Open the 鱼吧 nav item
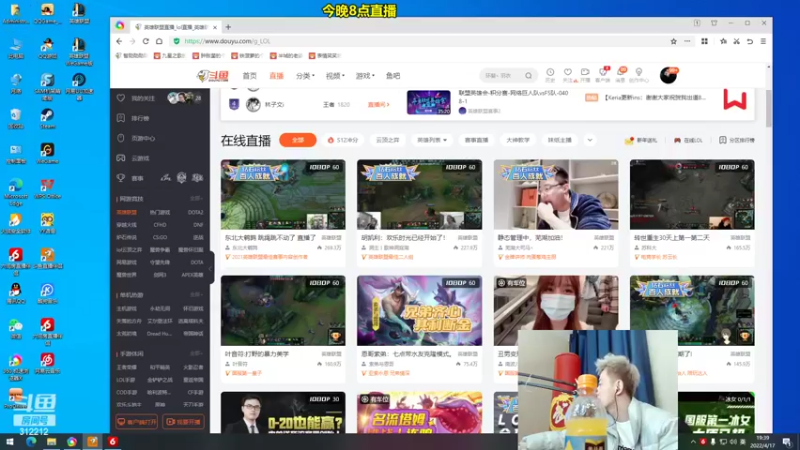The width and height of the screenshot is (800, 450). [393, 76]
